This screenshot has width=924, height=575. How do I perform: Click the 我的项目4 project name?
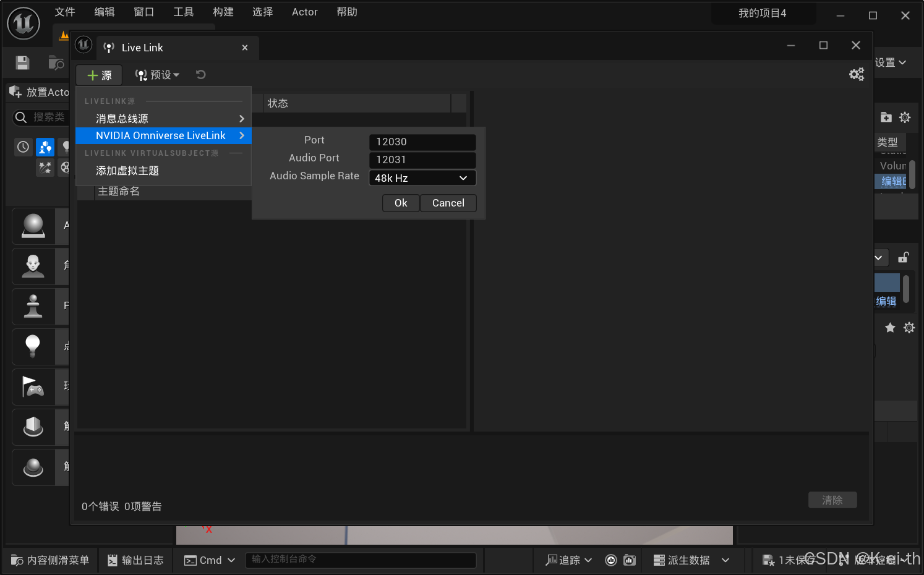[763, 13]
